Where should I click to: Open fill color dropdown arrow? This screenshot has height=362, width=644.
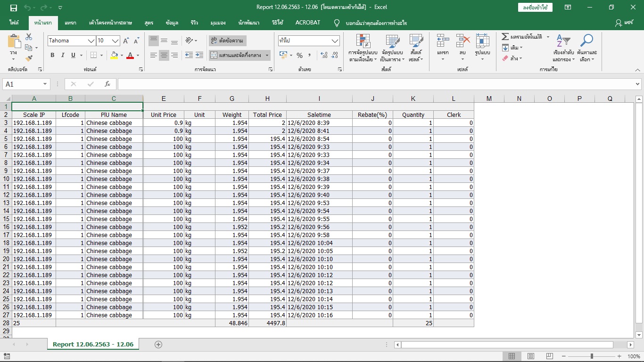click(122, 56)
